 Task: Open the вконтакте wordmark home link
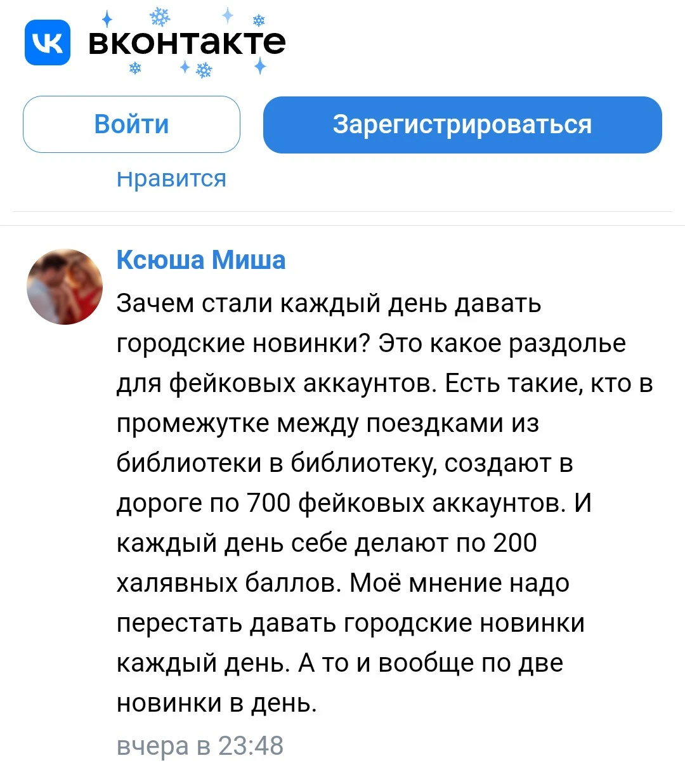click(x=187, y=42)
